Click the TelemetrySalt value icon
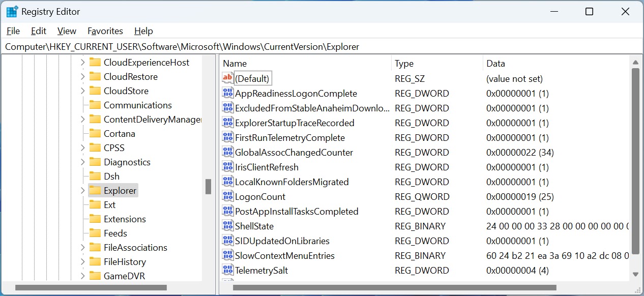Screen dimensions: 644x296 click(227, 270)
